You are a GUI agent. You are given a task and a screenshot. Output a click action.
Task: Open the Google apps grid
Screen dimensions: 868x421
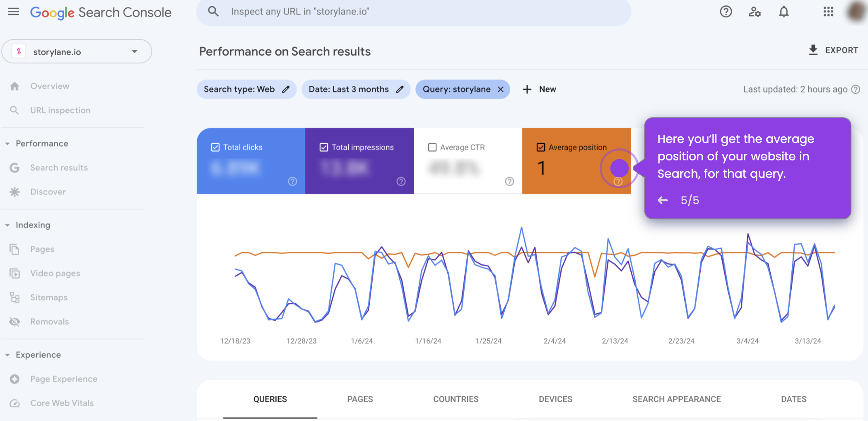click(828, 12)
